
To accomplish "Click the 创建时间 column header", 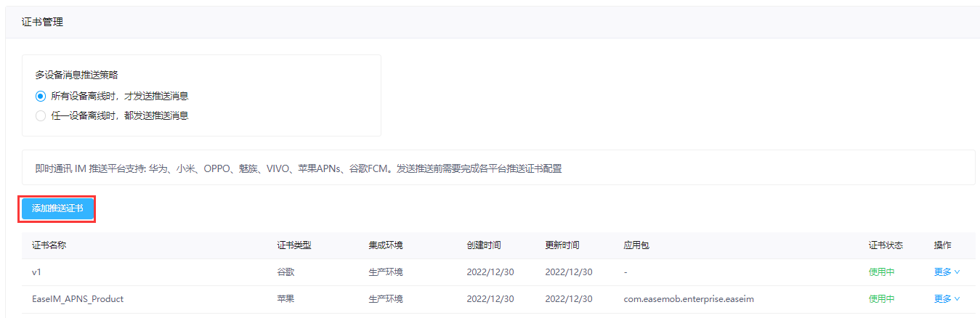I will pos(484,245).
